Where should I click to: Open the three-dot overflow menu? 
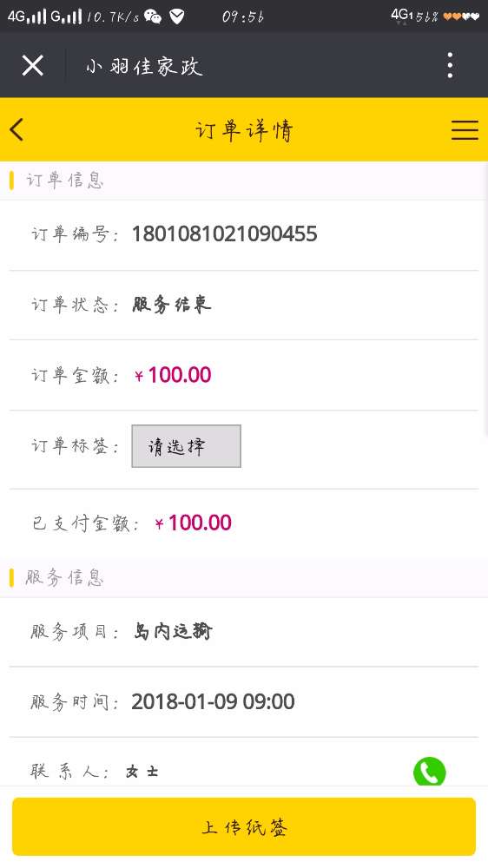(x=451, y=65)
